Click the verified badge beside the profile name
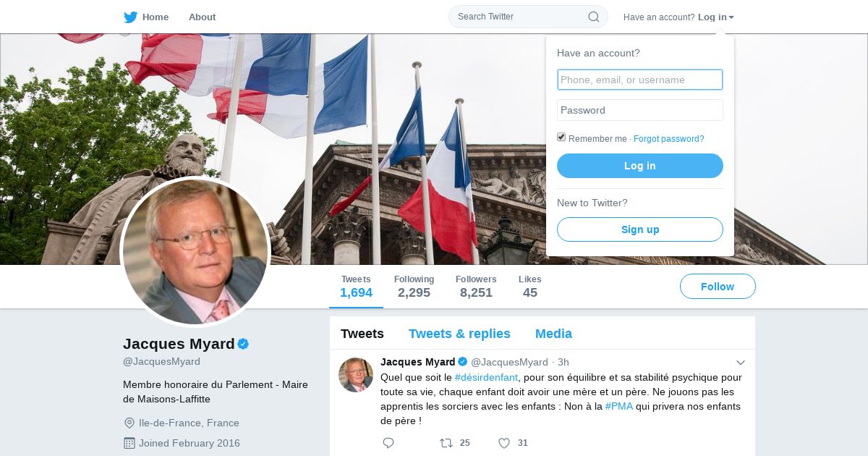Screen dimensions: 868x456 pyautogui.click(x=244, y=345)
